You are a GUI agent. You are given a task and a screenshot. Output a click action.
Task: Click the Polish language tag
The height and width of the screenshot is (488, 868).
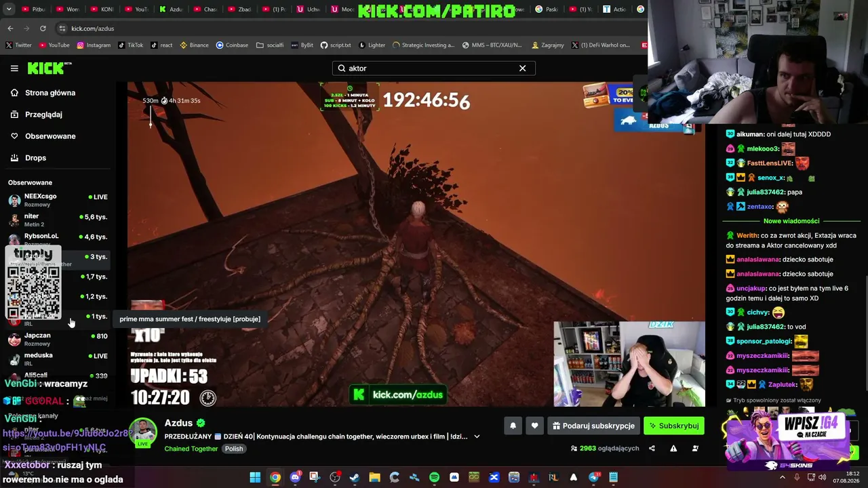(234, 449)
